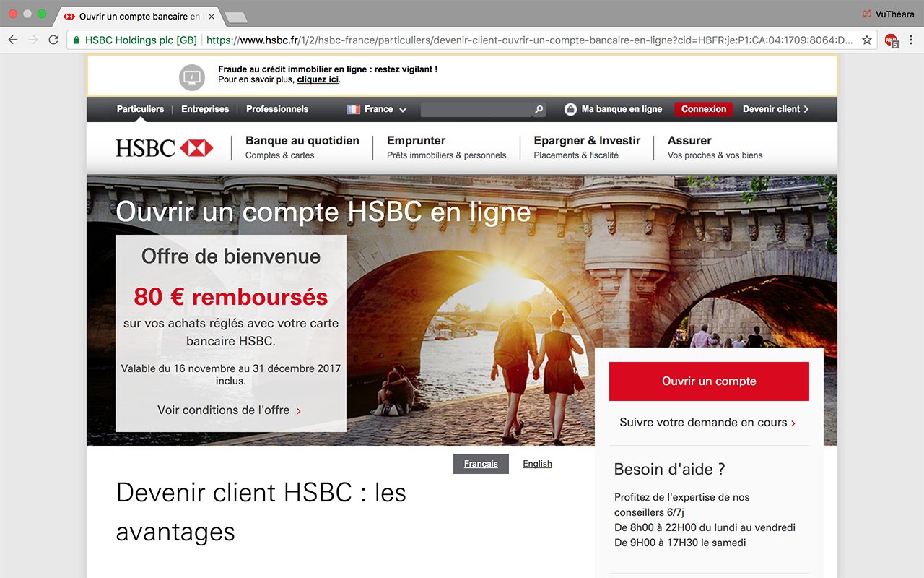Click the 'Ouvrir un compte HSBC en ligne' headline
The image size is (924, 578).
(323, 212)
